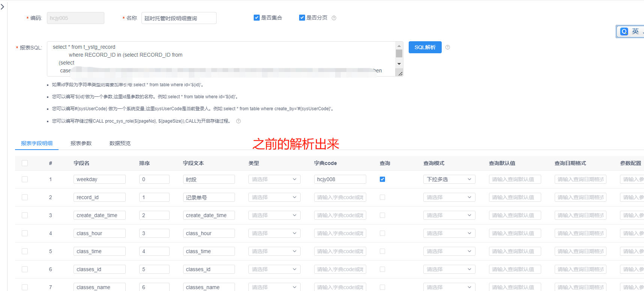Enable 查询 checkbox for record_id row
The width and height of the screenshot is (644, 291).
[382, 197]
